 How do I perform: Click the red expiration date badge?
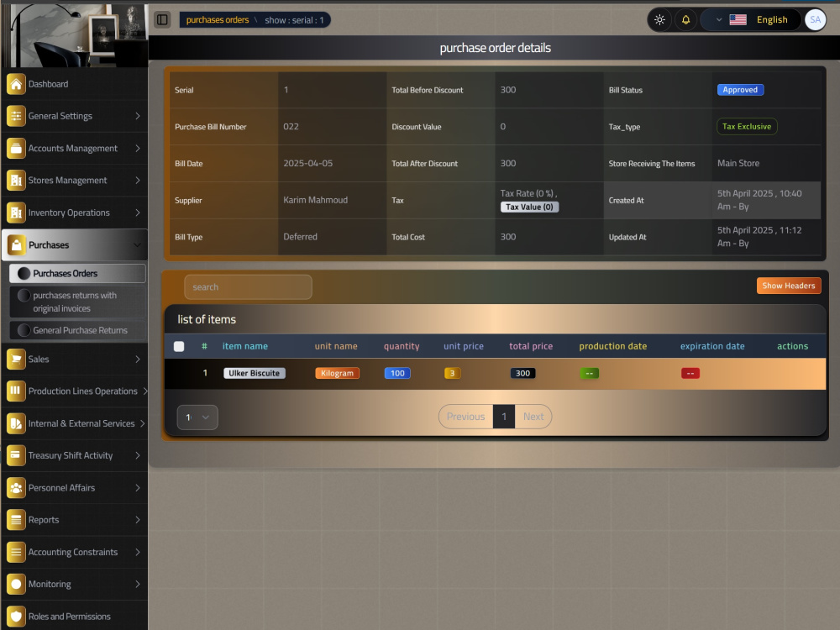tap(690, 374)
